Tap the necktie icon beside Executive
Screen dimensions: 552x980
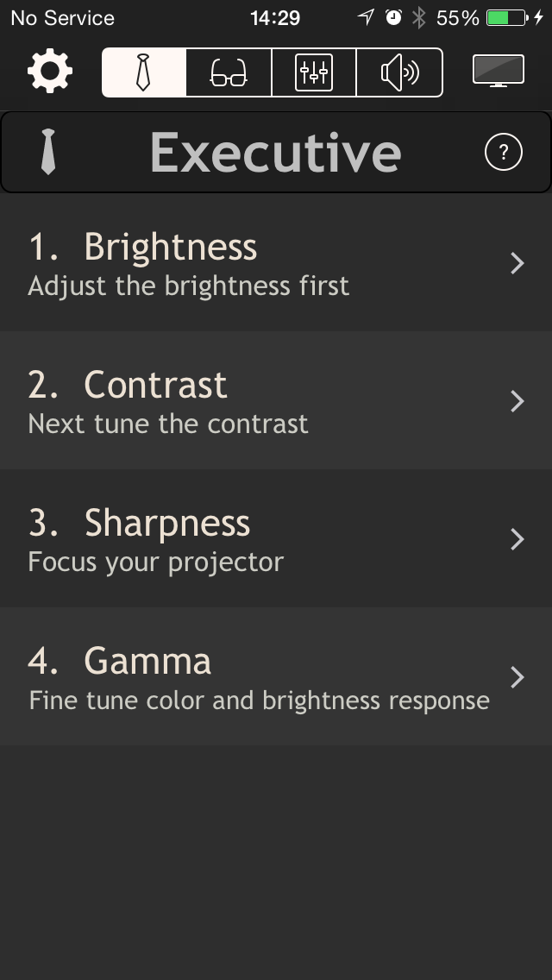click(x=48, y=152)
